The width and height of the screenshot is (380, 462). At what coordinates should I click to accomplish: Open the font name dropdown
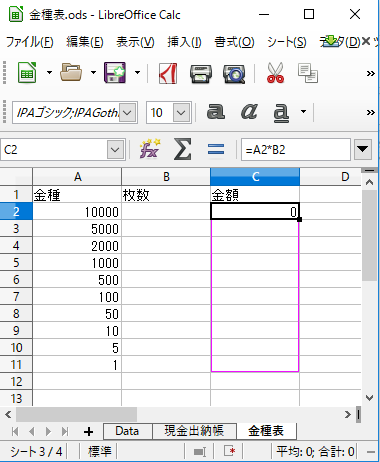click(128, 113)
